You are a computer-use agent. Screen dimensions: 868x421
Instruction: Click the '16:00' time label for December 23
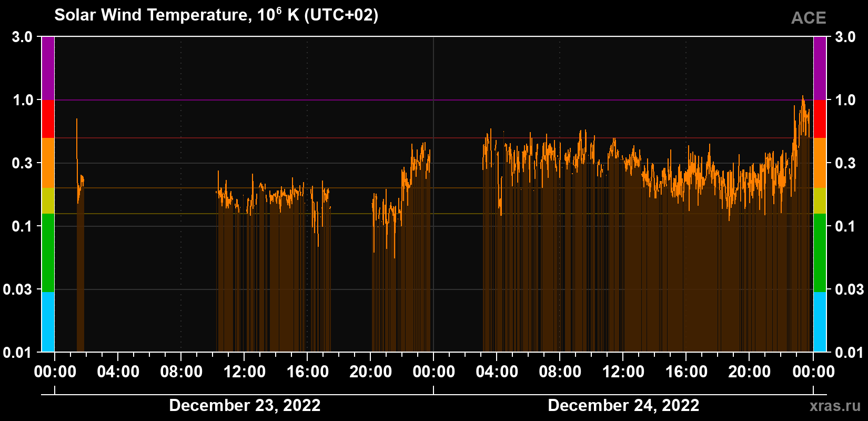coord(307,372)
